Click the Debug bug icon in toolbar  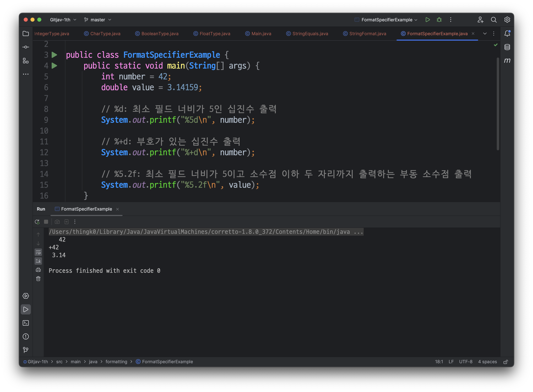click(439, 20)
